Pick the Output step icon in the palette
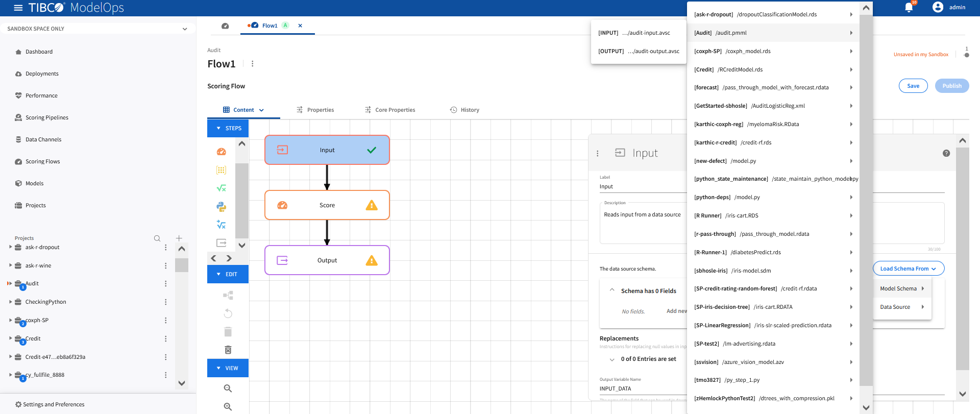The width and height of the screenshot is (980, 414). tap(221, 243)
